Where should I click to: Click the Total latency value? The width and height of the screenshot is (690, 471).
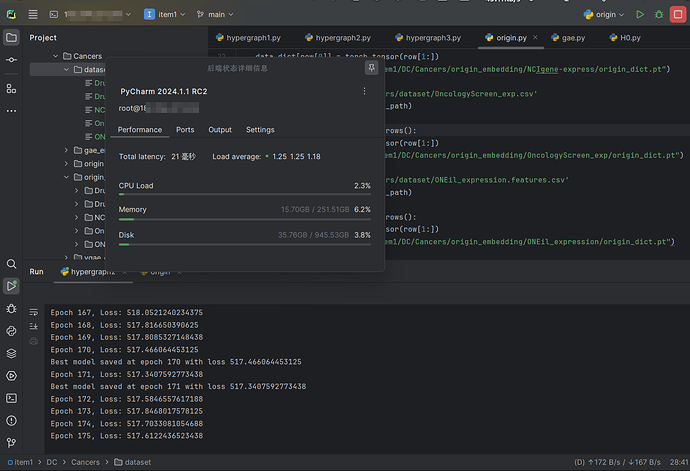[184, 157]
